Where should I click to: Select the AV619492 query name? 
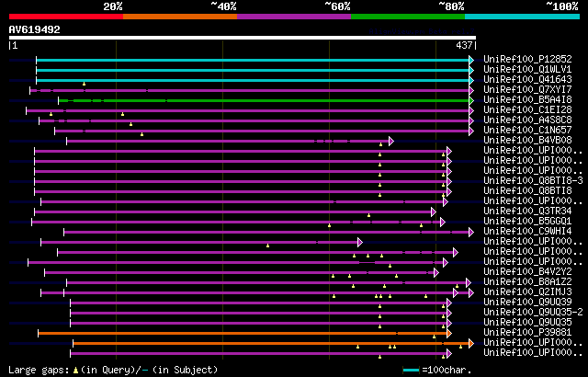click(35, 29)
